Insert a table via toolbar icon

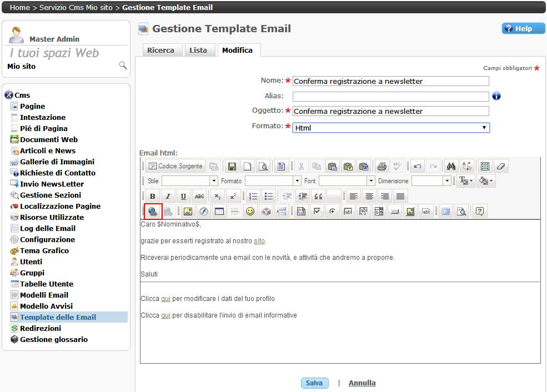coord(219,212)
